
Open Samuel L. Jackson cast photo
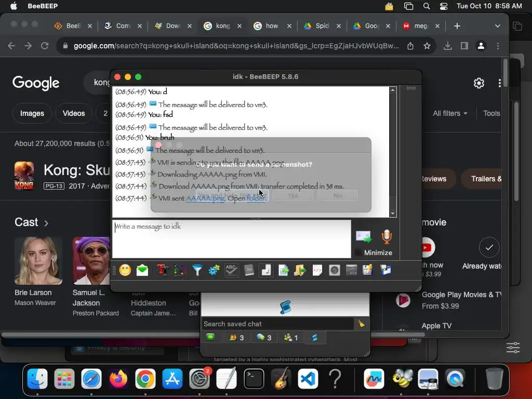91,261
